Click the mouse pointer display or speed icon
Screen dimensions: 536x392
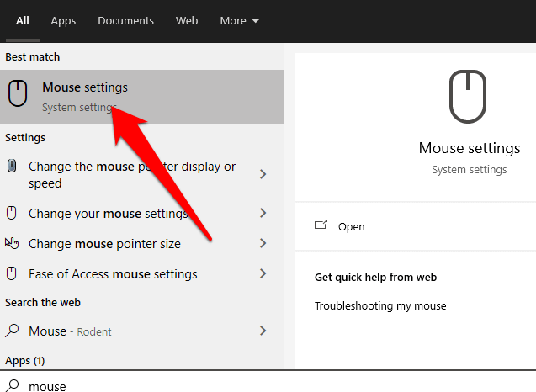(x=12, y=167)
